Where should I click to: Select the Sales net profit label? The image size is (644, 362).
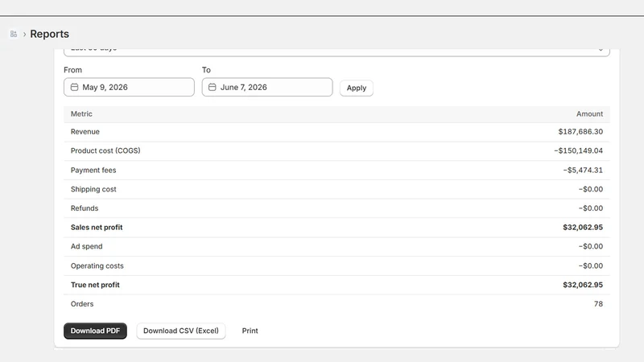point(97,228)
